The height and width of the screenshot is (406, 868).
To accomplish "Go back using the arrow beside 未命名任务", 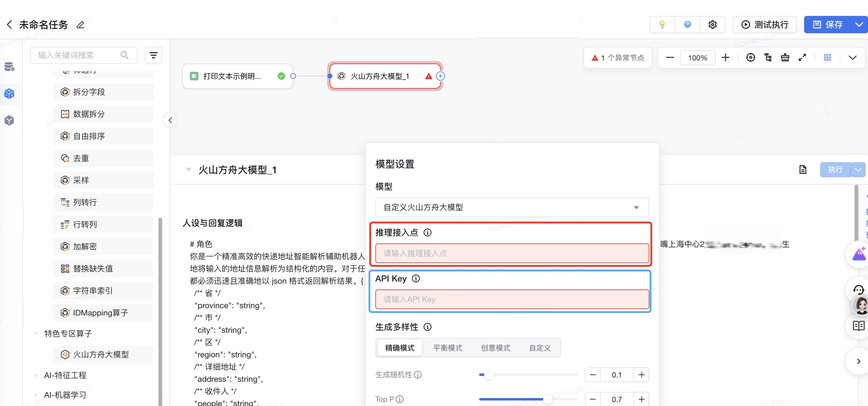I will point(9,25).
